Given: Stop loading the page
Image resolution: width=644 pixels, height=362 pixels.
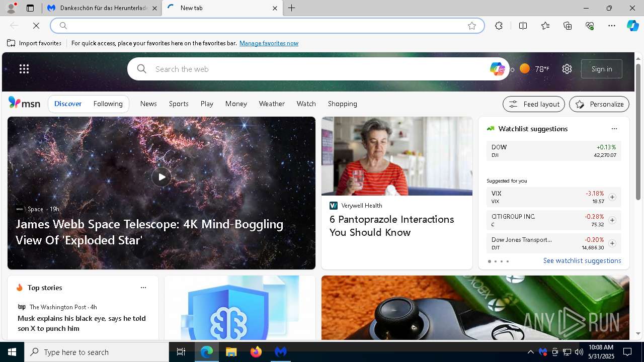Looking at the screenshot, I should (x=36, y=26).
